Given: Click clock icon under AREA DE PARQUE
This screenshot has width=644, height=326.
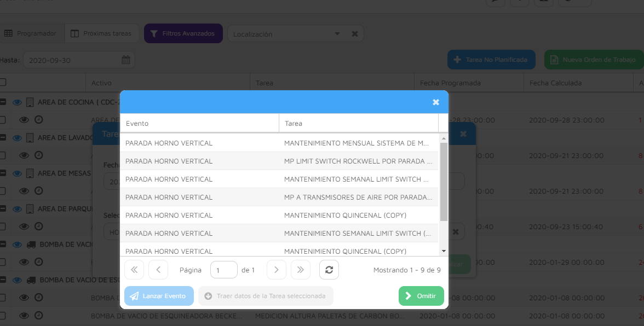Looking at the screenshot, I should (38, 226).
